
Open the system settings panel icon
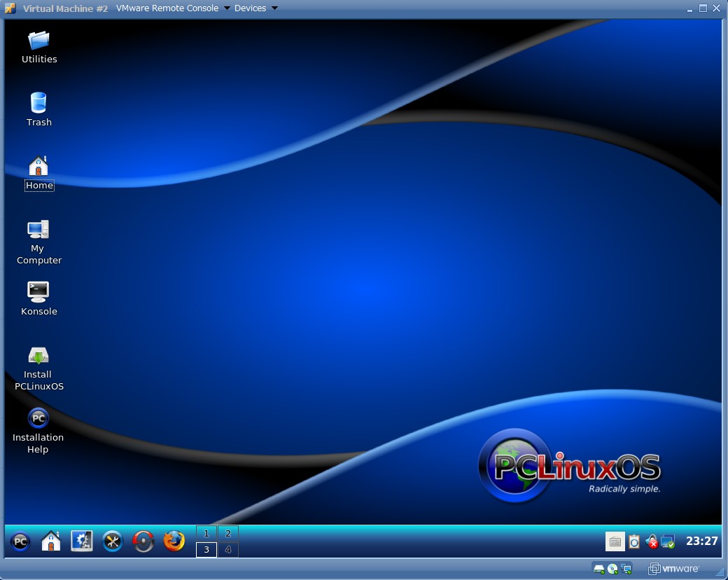[82, 541]
